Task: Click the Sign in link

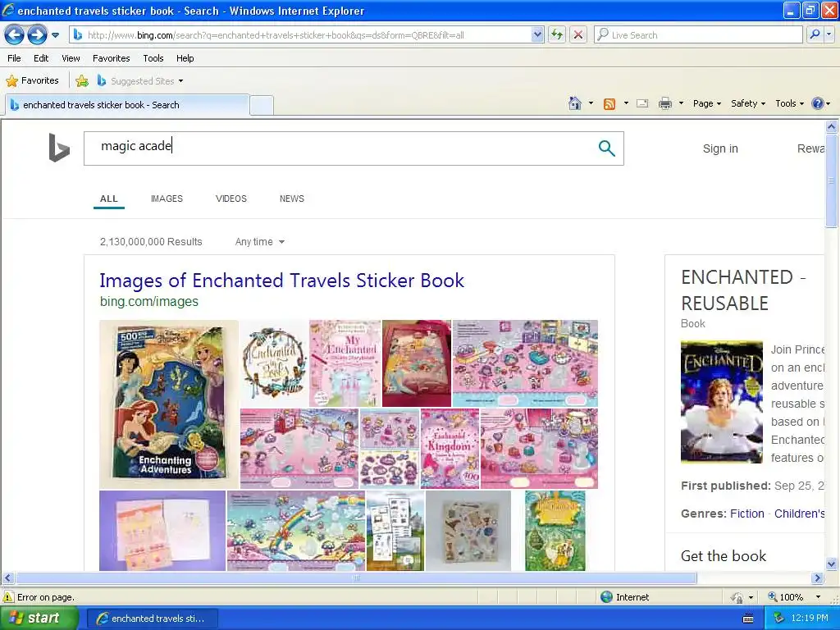Action: (720, 148)
